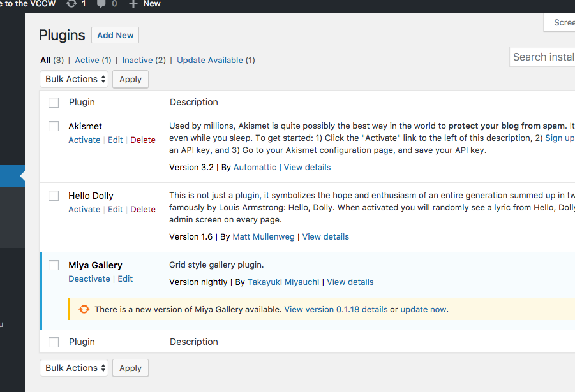
Task: Click the plus New icon in admin bar
Action: (x=133, y=4)
